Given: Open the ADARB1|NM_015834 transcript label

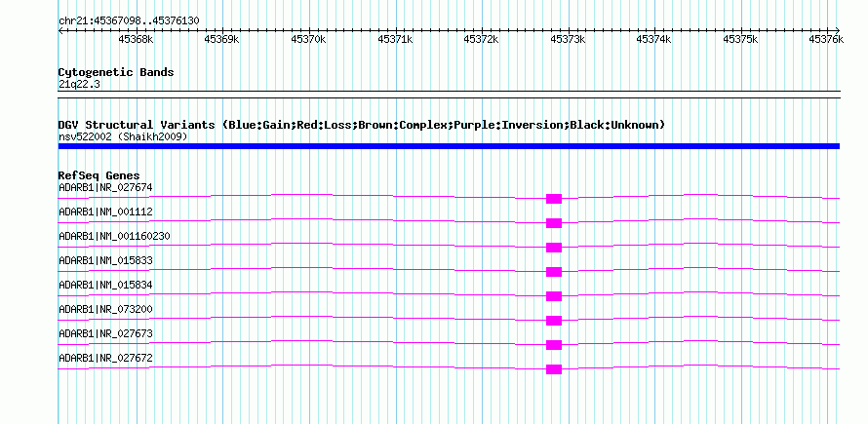Looking at the screenshot, I should [105, 285].
